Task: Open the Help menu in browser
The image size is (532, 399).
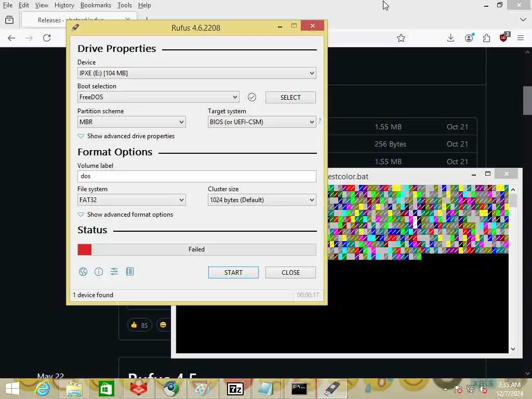Action: click(x=144, y=5)
